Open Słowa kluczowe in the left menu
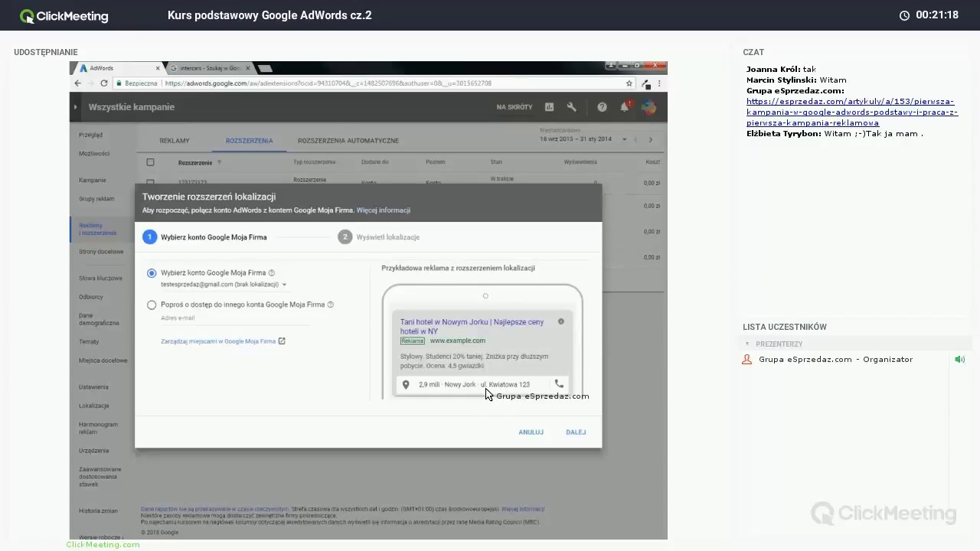 [x=100, y=279]
